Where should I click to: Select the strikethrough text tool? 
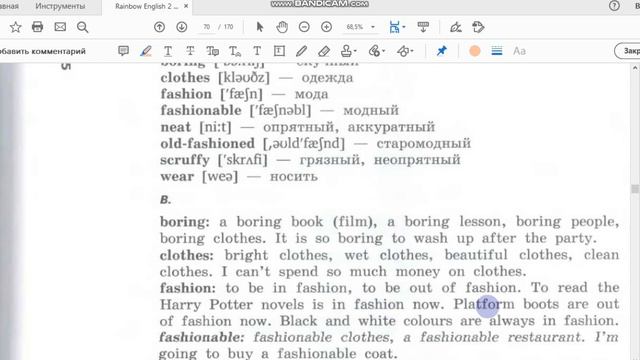[190, 51]
